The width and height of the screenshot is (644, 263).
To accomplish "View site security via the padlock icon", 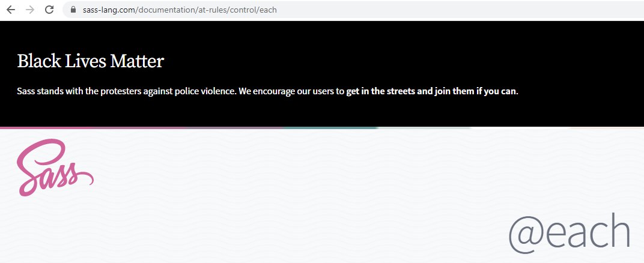I will 73,10.
